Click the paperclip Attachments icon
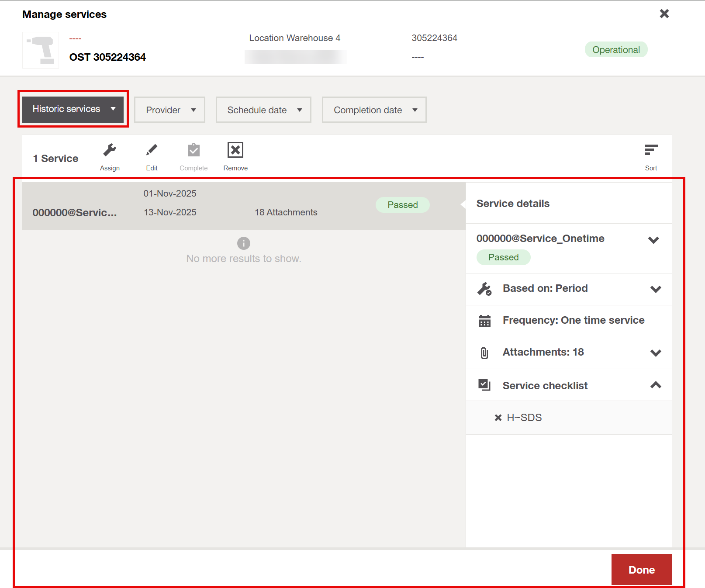The width and height of the screenshot is (705, 588). [x=484, y=353]
